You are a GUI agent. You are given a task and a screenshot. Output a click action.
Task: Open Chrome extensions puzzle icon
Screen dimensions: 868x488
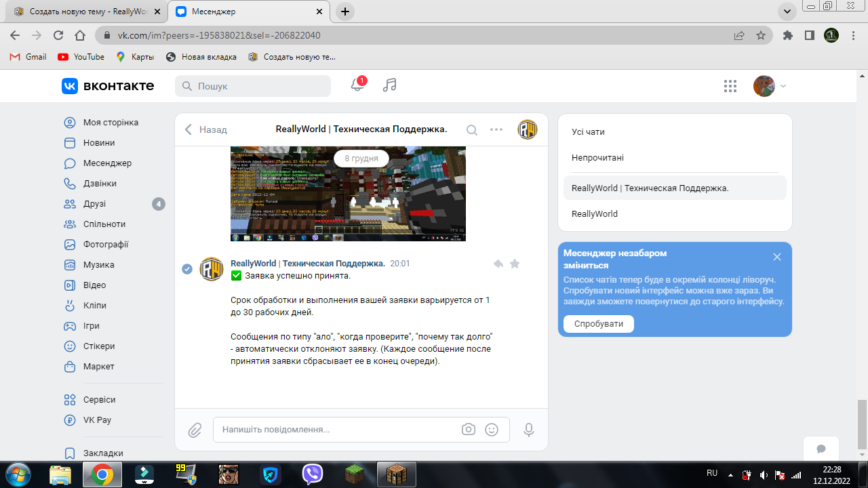click(787, 35)
